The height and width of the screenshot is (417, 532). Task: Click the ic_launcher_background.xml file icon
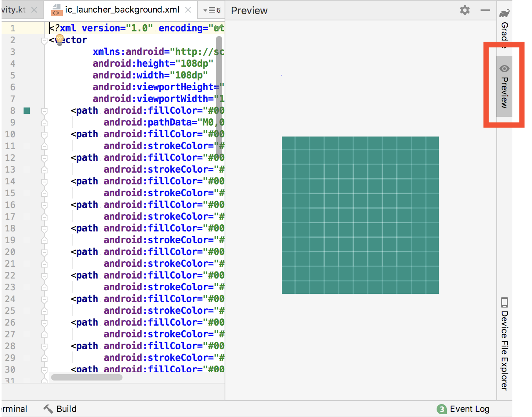click(57, 10)
